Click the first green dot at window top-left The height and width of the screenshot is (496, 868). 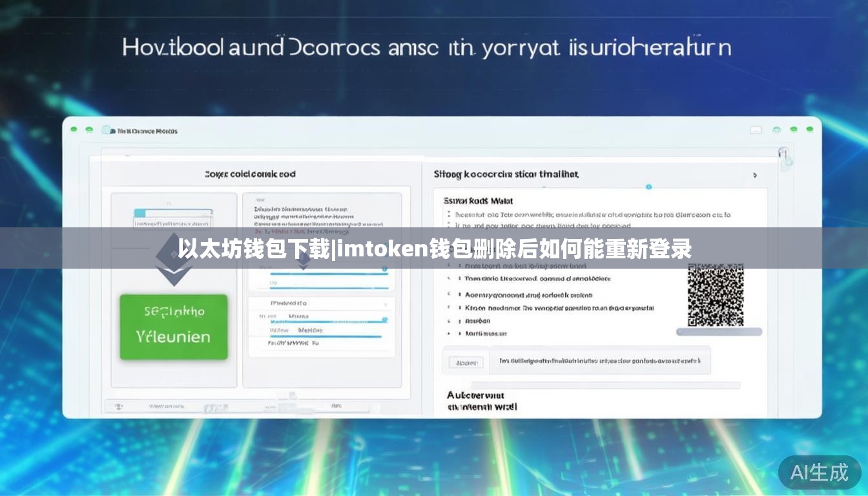(x=74, y=130)
